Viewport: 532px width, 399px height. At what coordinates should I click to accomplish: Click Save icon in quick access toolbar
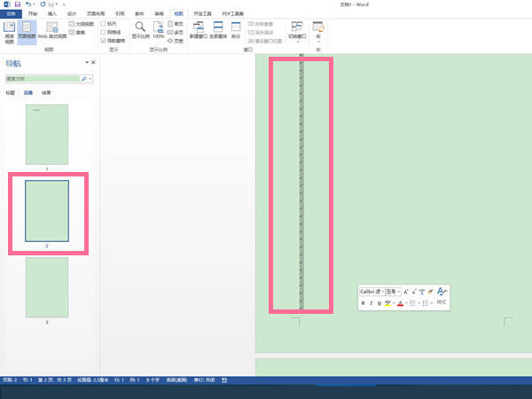coord(18,4)
